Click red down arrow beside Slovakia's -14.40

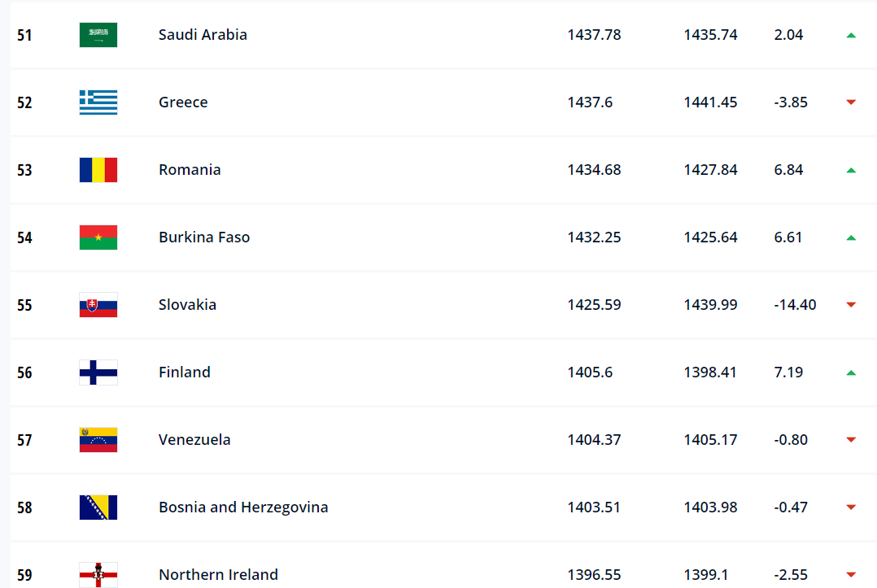(851, 305)
